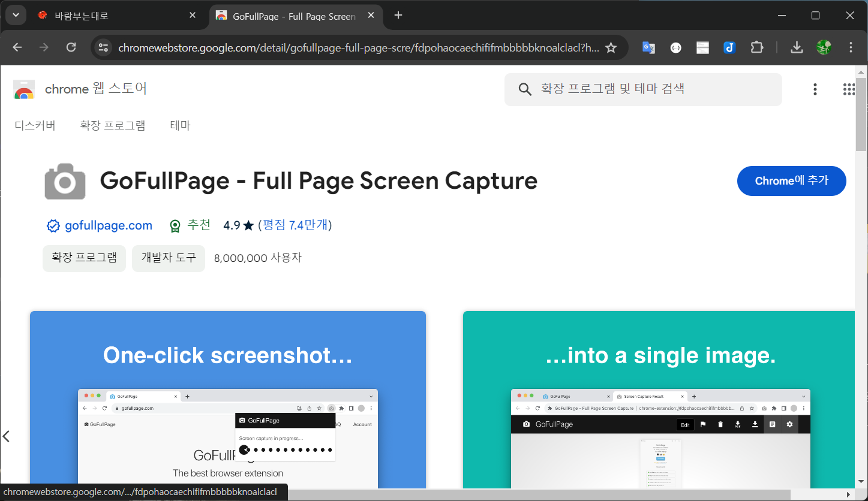
Task: Open the Extensions puzzle-piece menu
Action: coord(757,47)
